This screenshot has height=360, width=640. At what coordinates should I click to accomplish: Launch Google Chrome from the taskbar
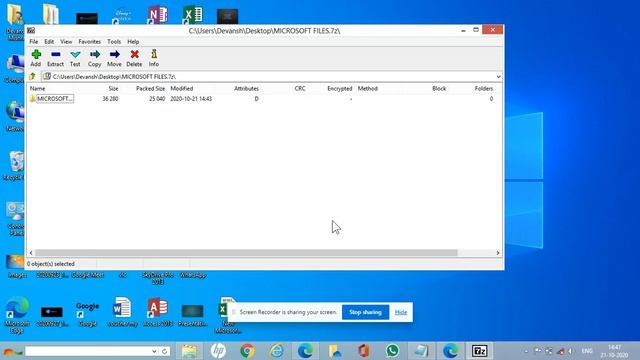pos(247,351)
